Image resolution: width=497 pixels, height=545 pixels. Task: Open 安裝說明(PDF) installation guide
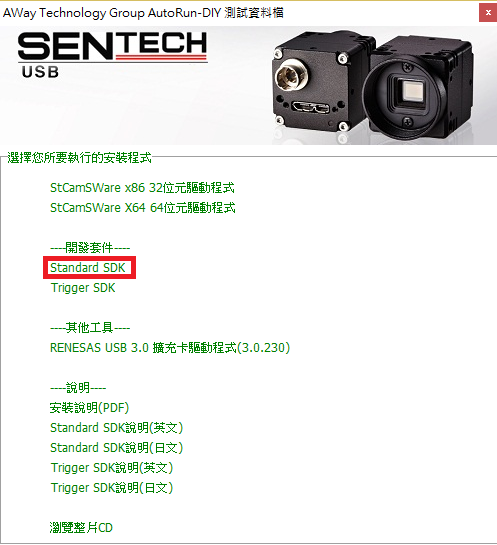[x=89, y=408]
